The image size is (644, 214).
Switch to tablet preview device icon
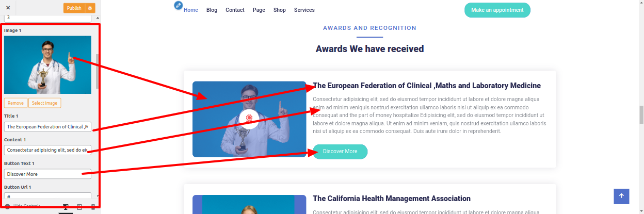[x=79, y=207]
